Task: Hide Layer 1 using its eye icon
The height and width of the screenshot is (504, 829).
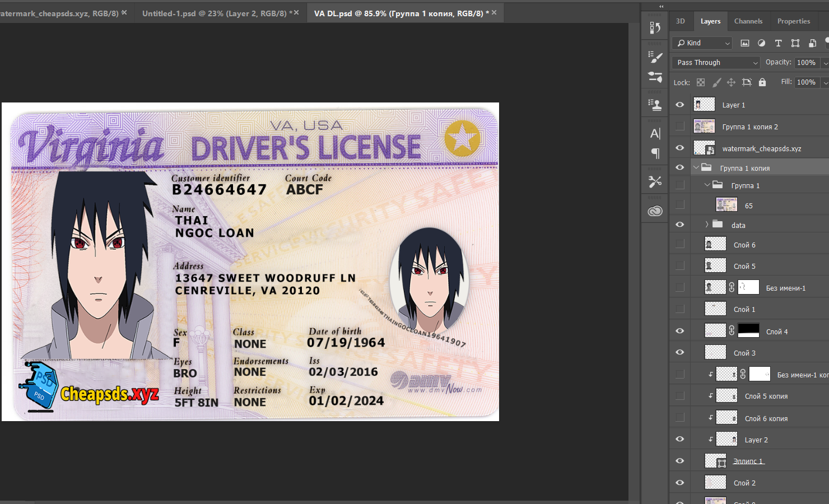Action: [679, 105]
